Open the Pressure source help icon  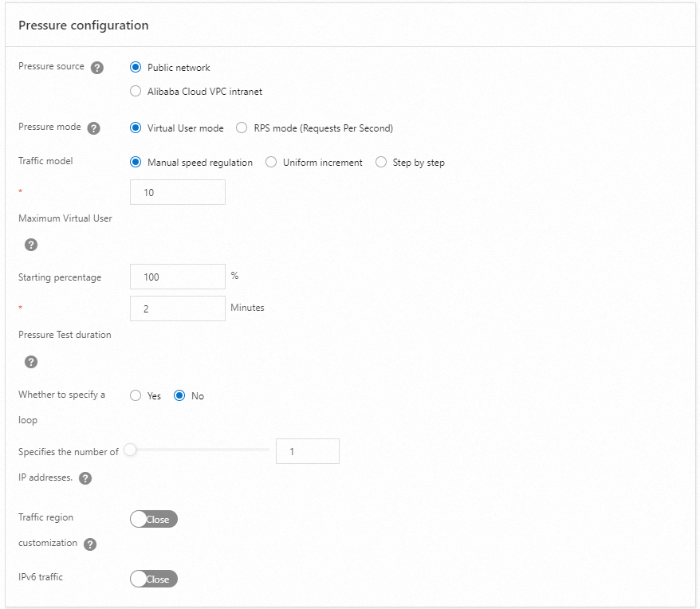tap(97, 68)
